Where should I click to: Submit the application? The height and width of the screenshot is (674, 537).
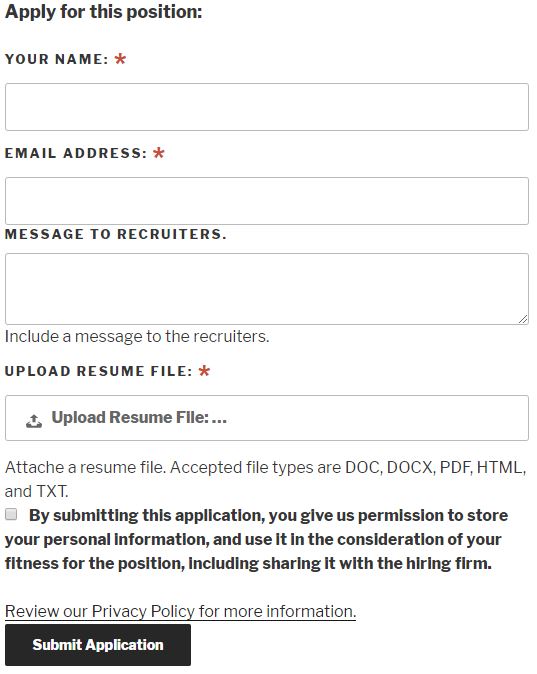pos(98,645)
